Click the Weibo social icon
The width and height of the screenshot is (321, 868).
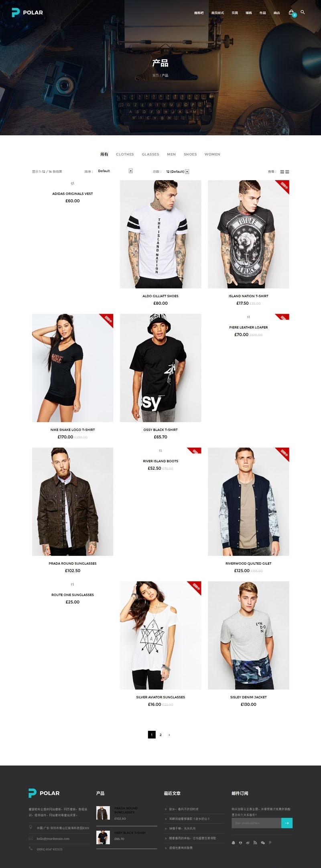point(248,843)
